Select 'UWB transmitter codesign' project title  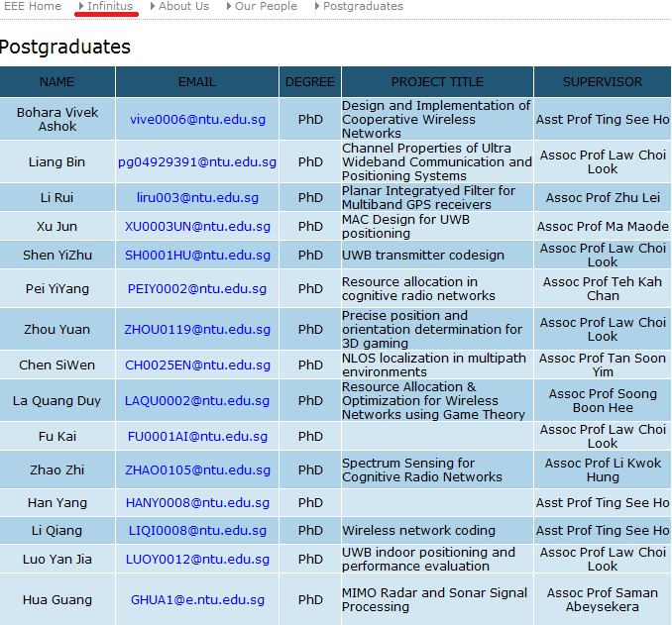(423, 255)
